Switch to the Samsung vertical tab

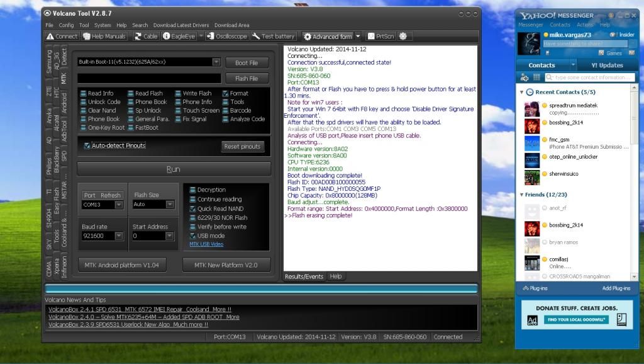pos(49,62)
